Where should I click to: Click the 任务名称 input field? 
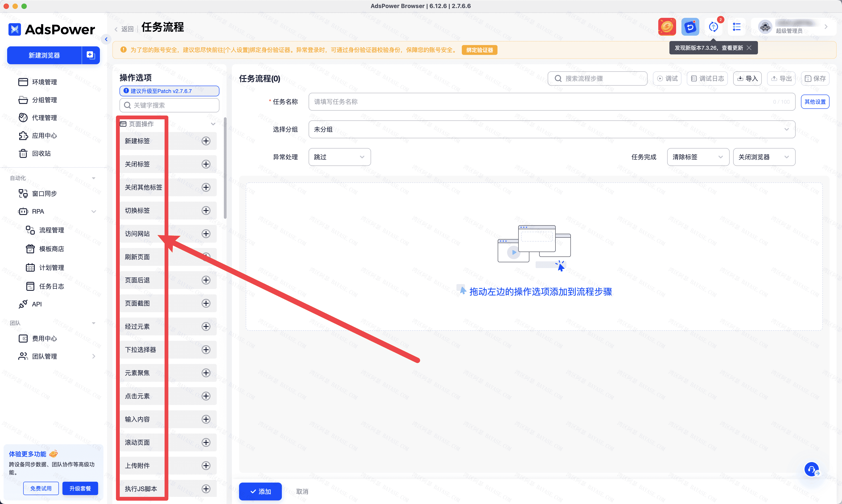click(x=552, y=102)
